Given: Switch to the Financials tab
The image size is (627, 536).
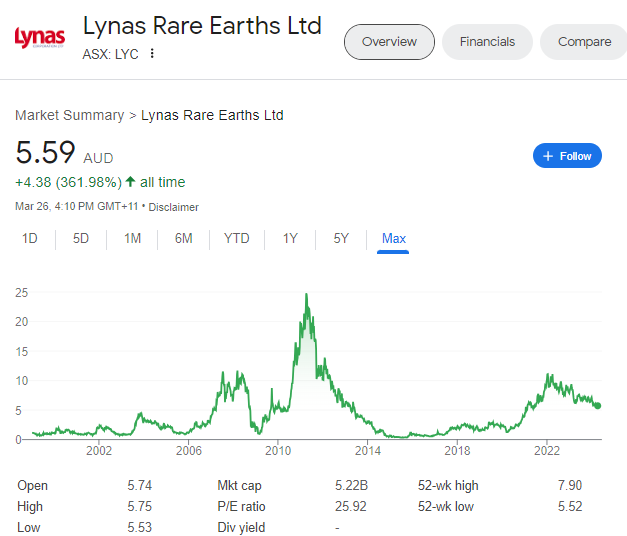Looking at the screenshot, I should (x=487, y=42).
